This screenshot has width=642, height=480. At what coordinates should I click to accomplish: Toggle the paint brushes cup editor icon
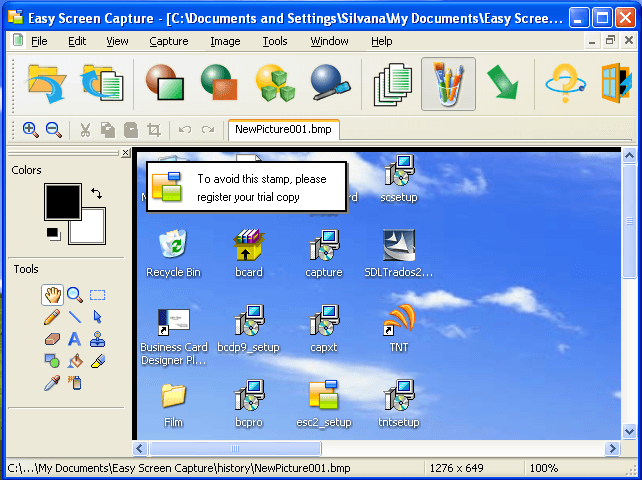(x=448, y=84)
